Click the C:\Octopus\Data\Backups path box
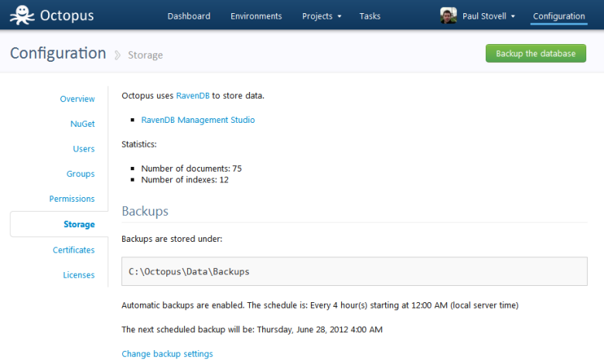604x364 pixels. coord(354,271)
